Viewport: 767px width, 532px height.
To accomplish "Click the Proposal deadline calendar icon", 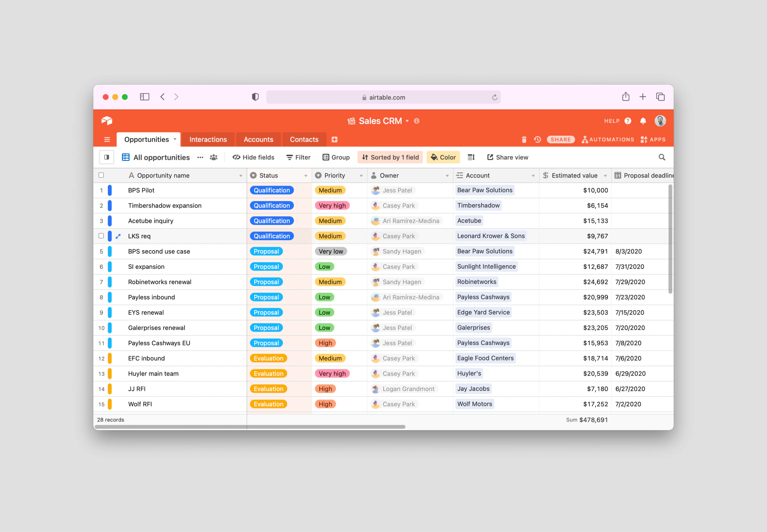I will coord(618,175).
